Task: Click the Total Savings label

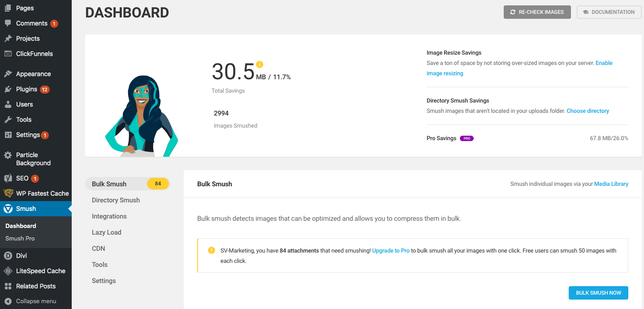Action: (228, 91)
